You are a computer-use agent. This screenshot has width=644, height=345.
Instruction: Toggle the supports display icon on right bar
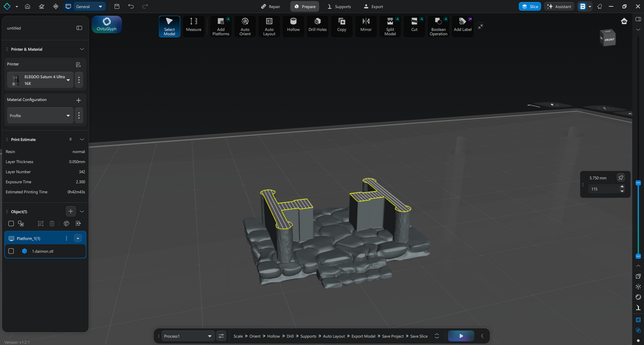(638, 308)
